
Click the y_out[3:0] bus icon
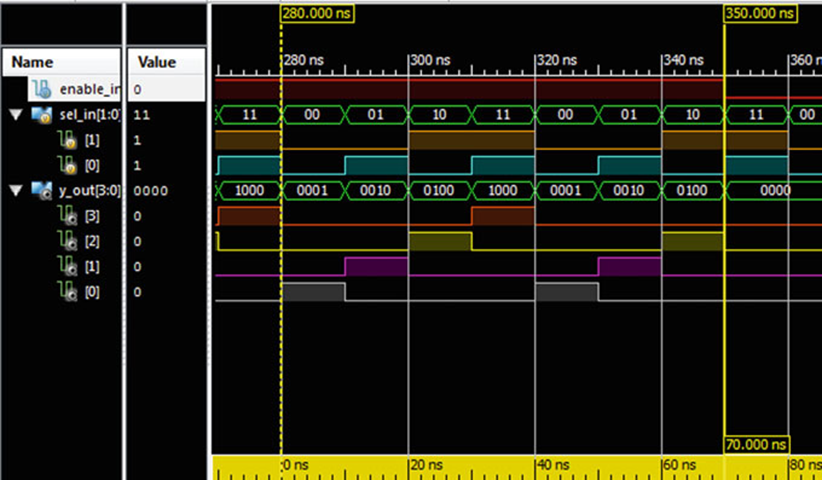point(42,190)
